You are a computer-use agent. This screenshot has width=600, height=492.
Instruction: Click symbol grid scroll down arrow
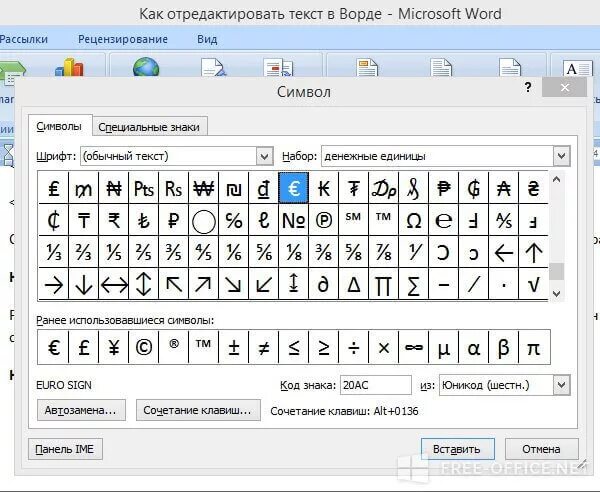click(556, 293)
